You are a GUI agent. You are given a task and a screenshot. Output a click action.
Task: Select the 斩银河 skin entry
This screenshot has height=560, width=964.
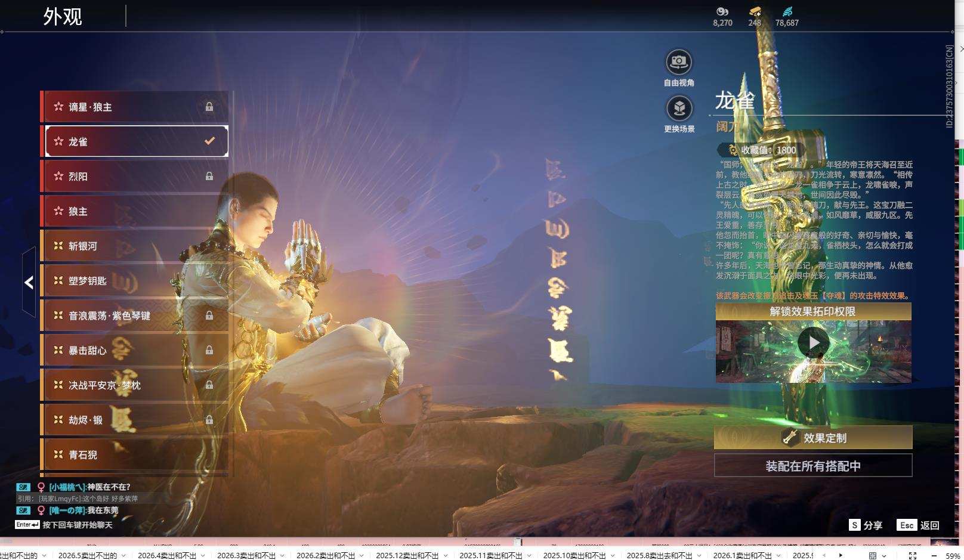coord(135,246)
